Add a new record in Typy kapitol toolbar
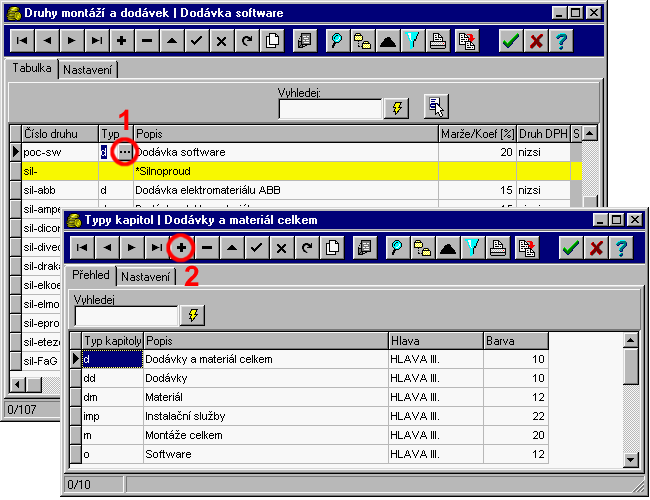Screen dimensions: 650x500 pos(181,247)
